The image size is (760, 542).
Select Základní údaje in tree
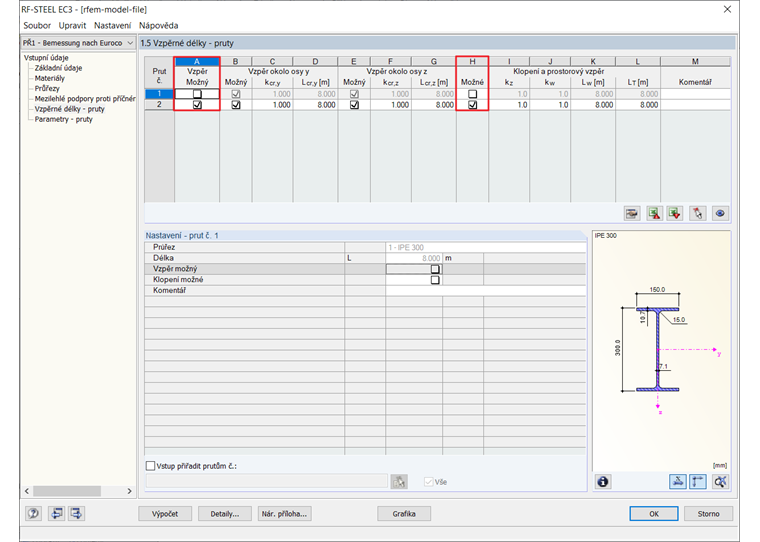click(x=58, y=68)
